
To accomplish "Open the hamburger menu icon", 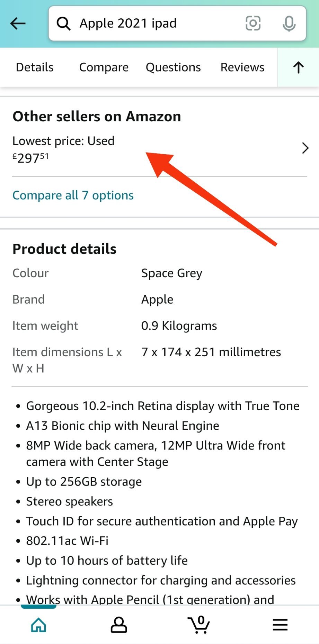I will pos(280,625).
